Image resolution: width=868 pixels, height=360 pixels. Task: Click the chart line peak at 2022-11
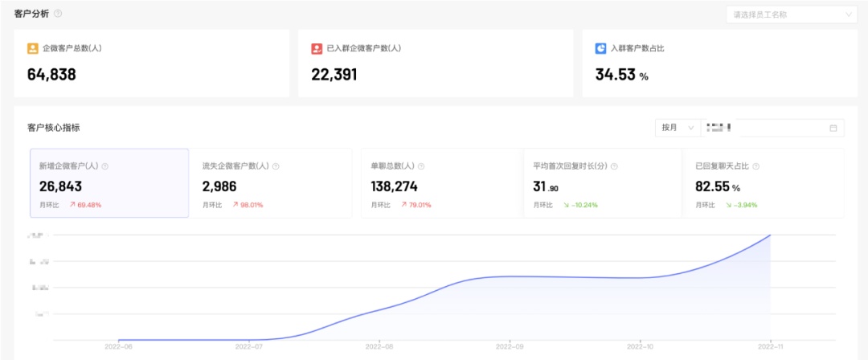(x=771, y=235)
